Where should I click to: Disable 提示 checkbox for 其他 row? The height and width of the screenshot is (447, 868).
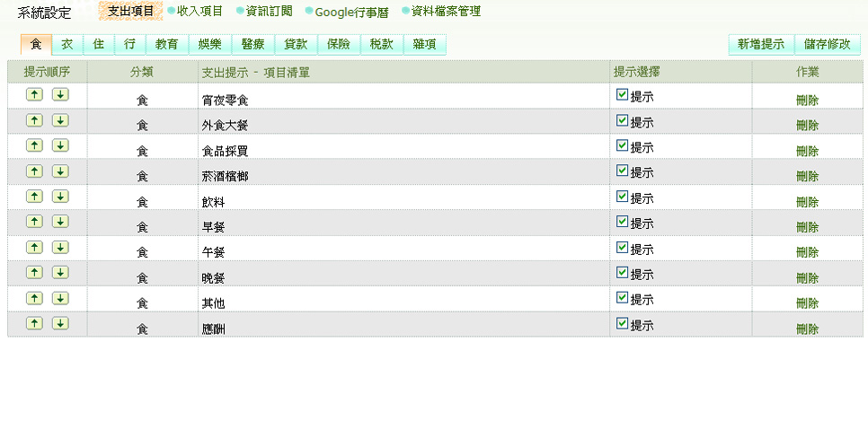point(622,297)
